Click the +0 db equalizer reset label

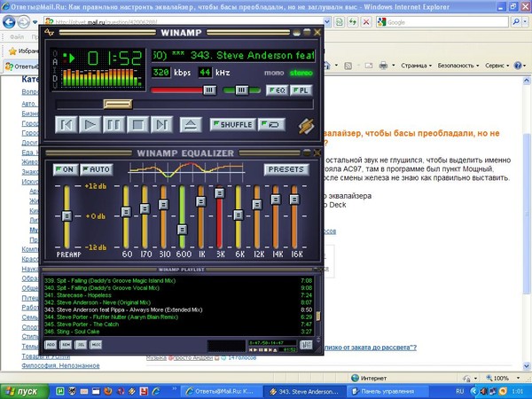click(x=96, y=216)
